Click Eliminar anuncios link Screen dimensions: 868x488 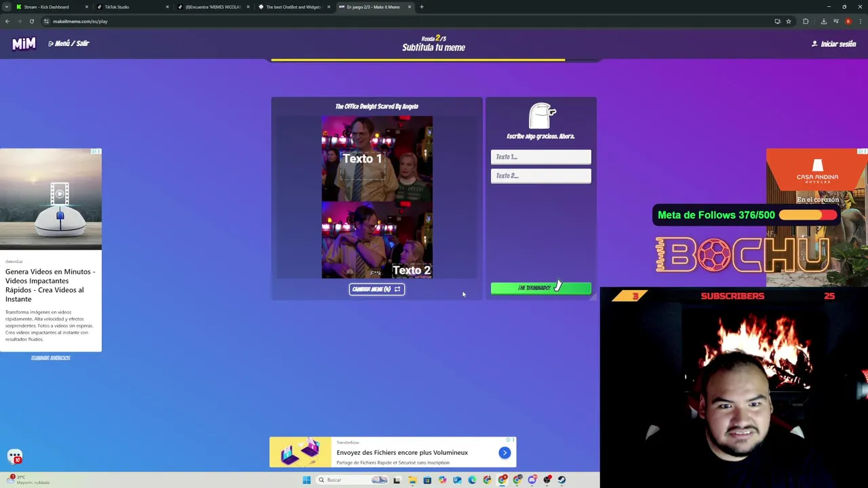coord(51,358)
